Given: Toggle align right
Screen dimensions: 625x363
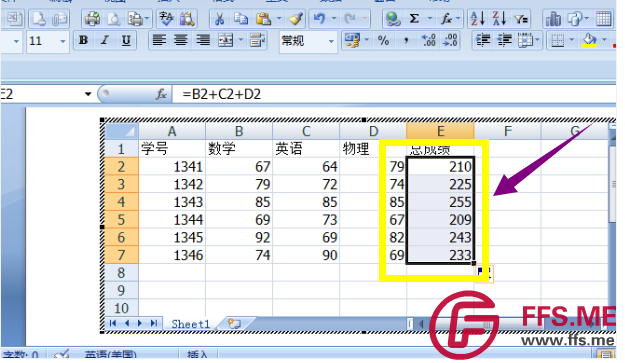Looking at the screenshot, I should click(203, 40).
